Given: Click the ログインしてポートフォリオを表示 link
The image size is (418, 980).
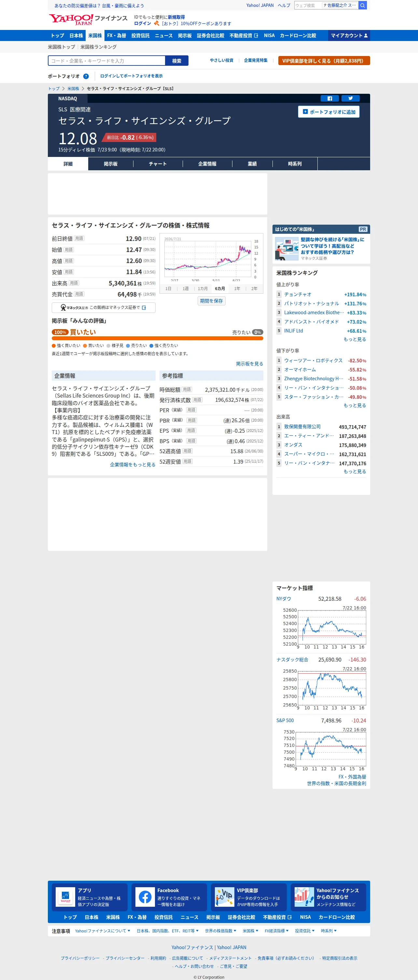Looking at the screenshot, I should click(x=131, y=76).
